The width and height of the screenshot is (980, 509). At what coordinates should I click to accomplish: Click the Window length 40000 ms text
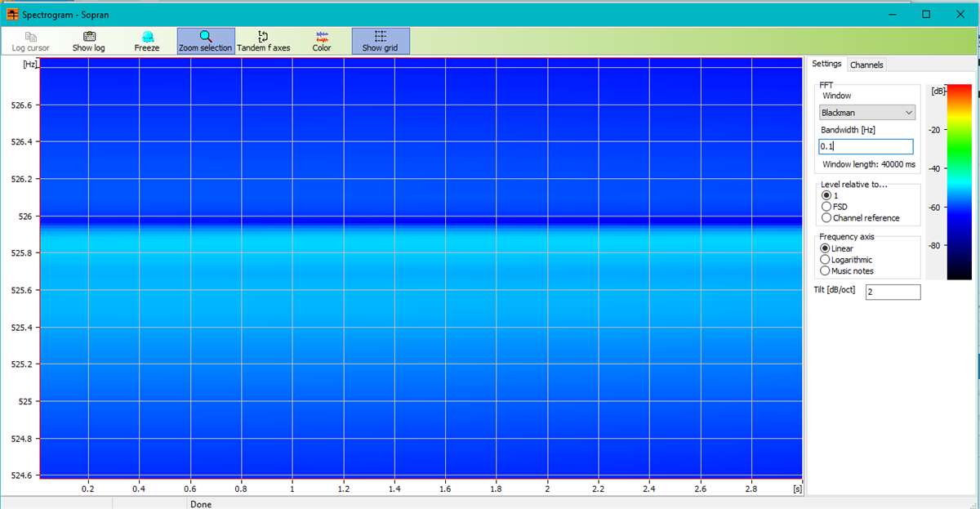coord(869,164)
